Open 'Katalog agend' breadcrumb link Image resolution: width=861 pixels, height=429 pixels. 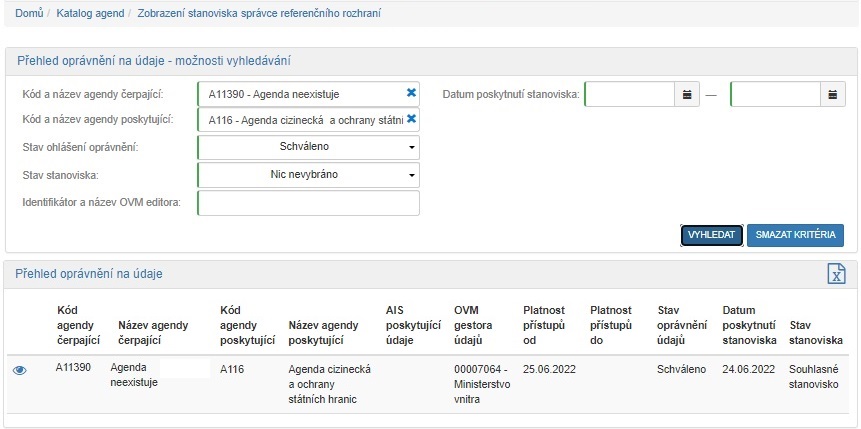click(x=88, y=14)
